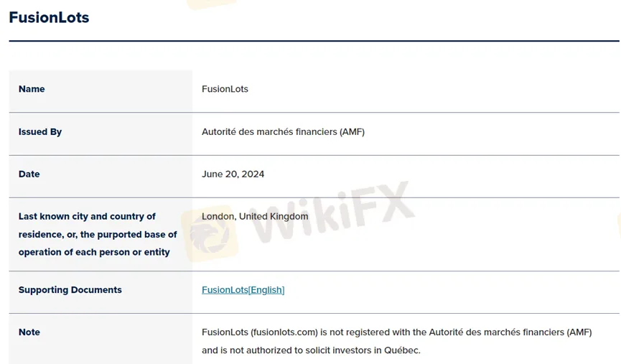Click the 'residence, or, the purported base of' label line
This screenshot has width=621, height=364.
click(x=98, y=234)
